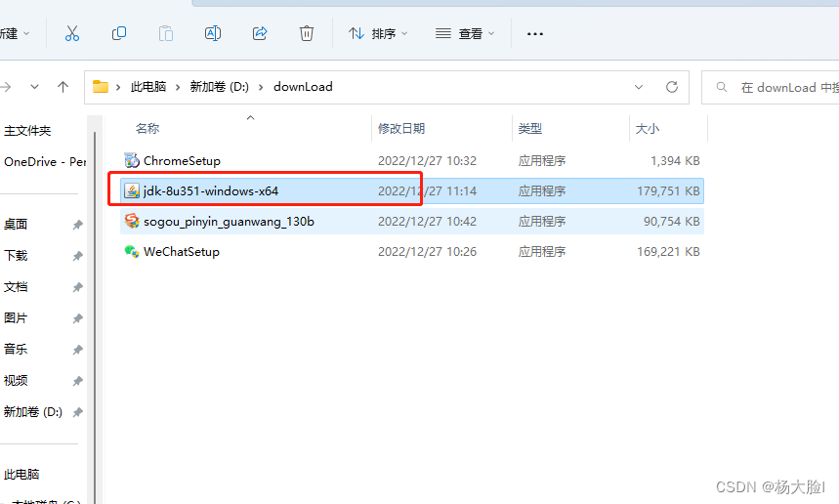Select 此电脑 in the address breadcrumb
The width and height of the screenshot is (839, 504).
point(148,87)
